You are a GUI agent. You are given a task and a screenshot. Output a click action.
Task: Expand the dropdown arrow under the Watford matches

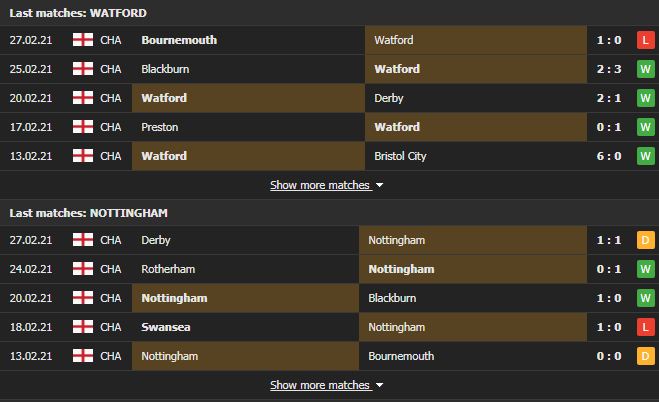(380, 185)
